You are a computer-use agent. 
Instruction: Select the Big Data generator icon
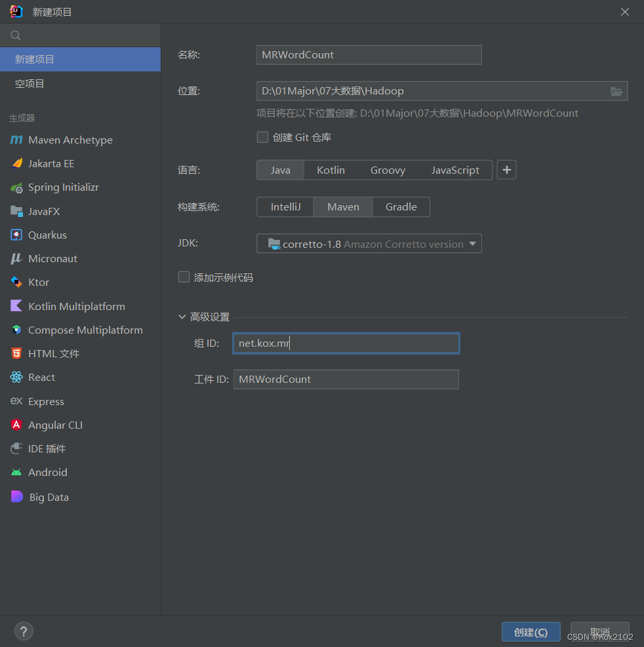[16, 496]
